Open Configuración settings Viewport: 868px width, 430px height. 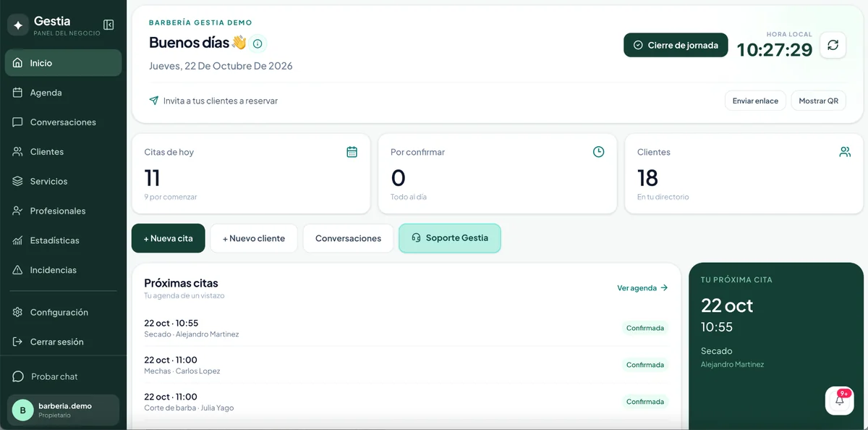[x=63, y=313]
